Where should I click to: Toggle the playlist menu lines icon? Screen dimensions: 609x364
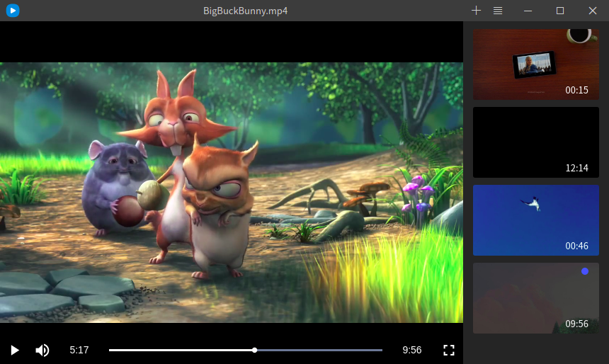(498, 11)
